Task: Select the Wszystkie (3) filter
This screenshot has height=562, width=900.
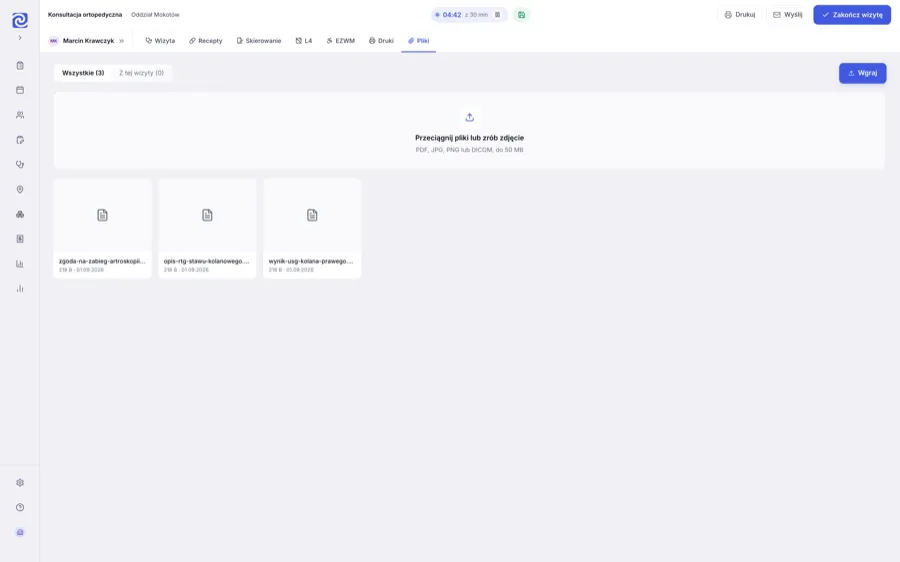Action: [x=83, y=73]
